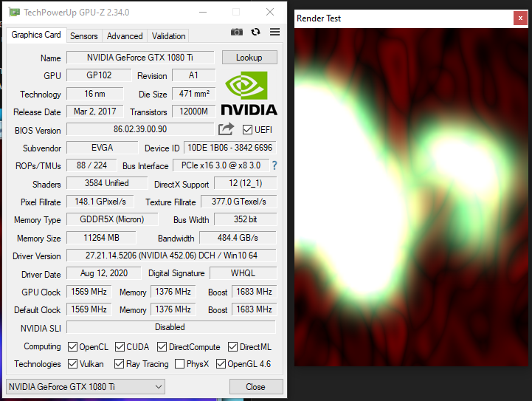The height and width of the screenshot is (401, 532).
Task: Close the Render Test window
Action: point(520,18)
